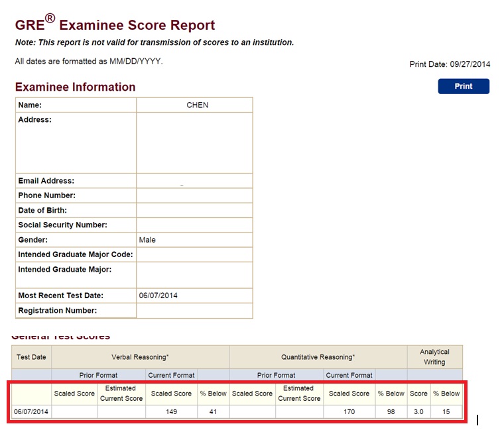Select most recent test date 06/07/2014

[158, 296]
